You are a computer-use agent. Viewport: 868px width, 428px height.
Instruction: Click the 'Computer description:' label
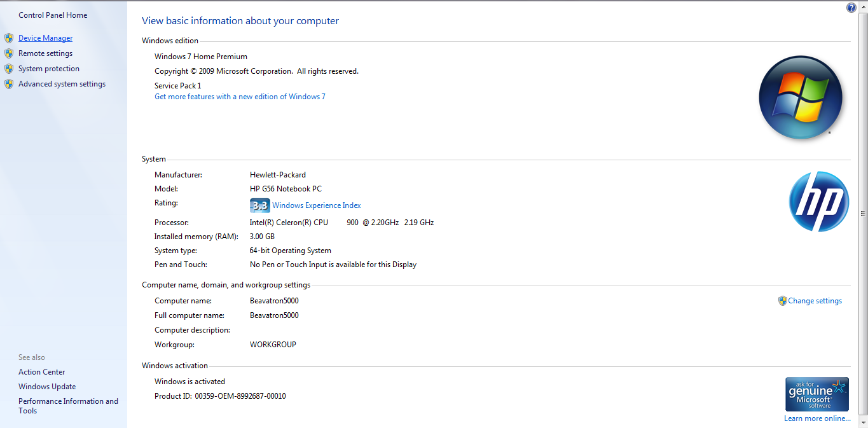point(192,330)
